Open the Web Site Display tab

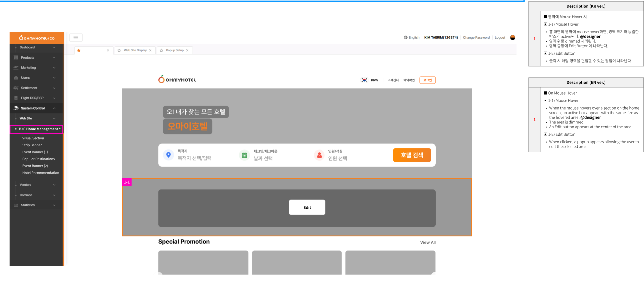point(135,50)
